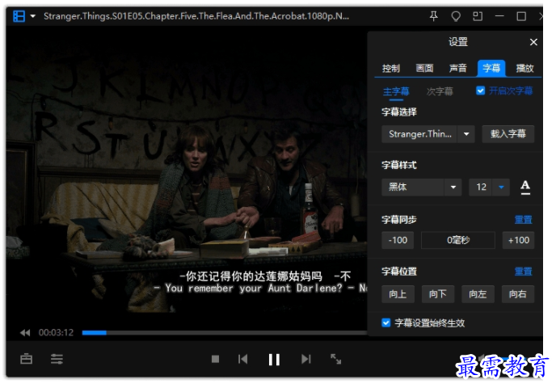Click the rewind double-arrow icon

25,333
